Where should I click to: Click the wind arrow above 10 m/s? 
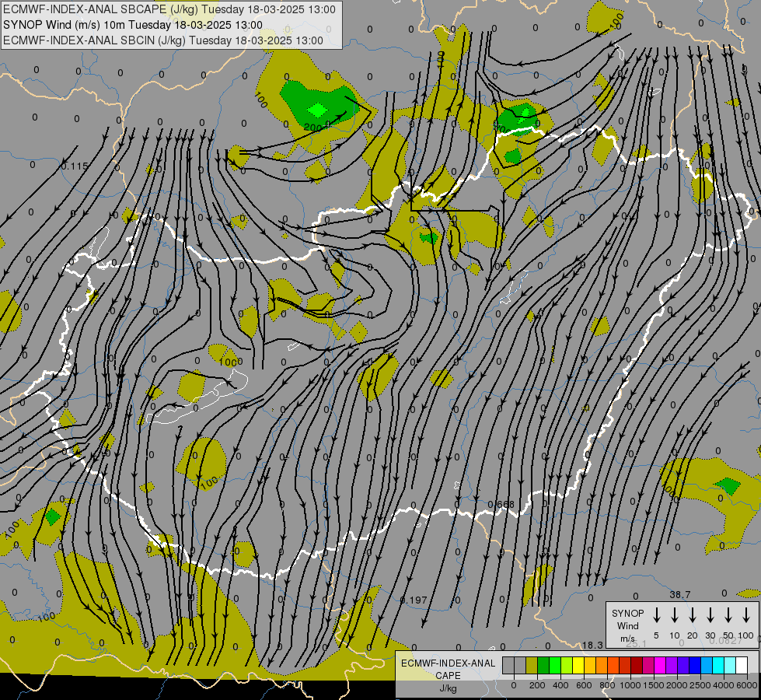pyautogui.click(x=674, y=614)
